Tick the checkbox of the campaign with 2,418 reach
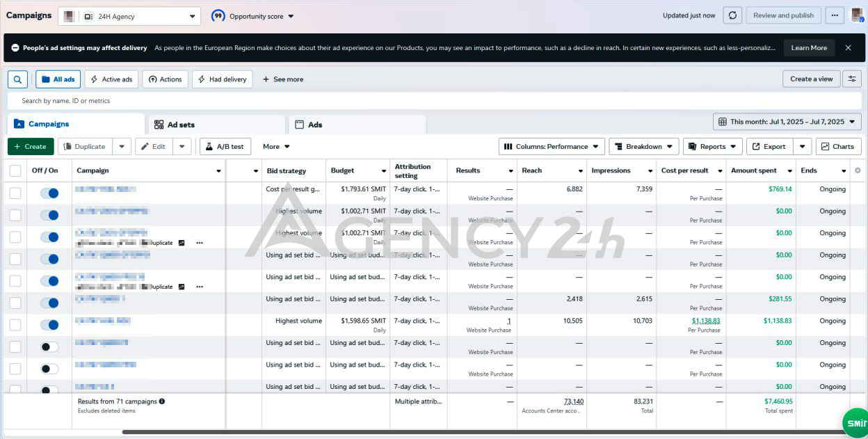868x439 pixels. pyautogui.click(x=15, y=303)
